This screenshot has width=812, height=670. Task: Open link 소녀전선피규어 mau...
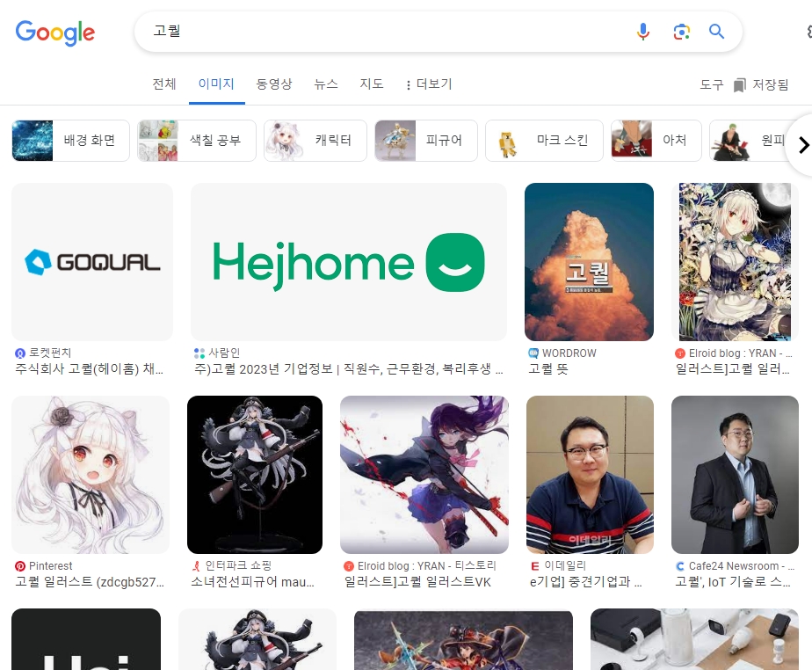click(253, 582)
